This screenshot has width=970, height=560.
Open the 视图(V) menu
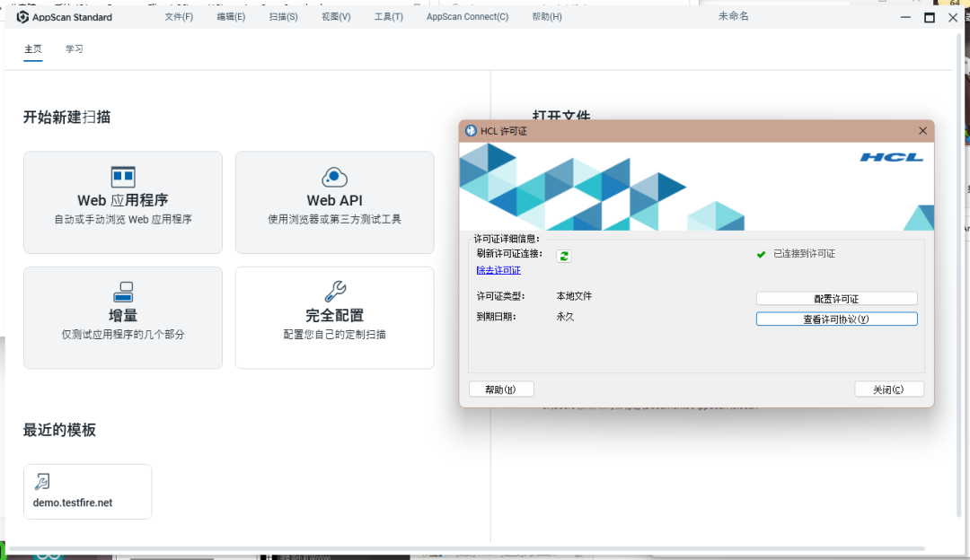pyautogui.click(x=336, y=17)
